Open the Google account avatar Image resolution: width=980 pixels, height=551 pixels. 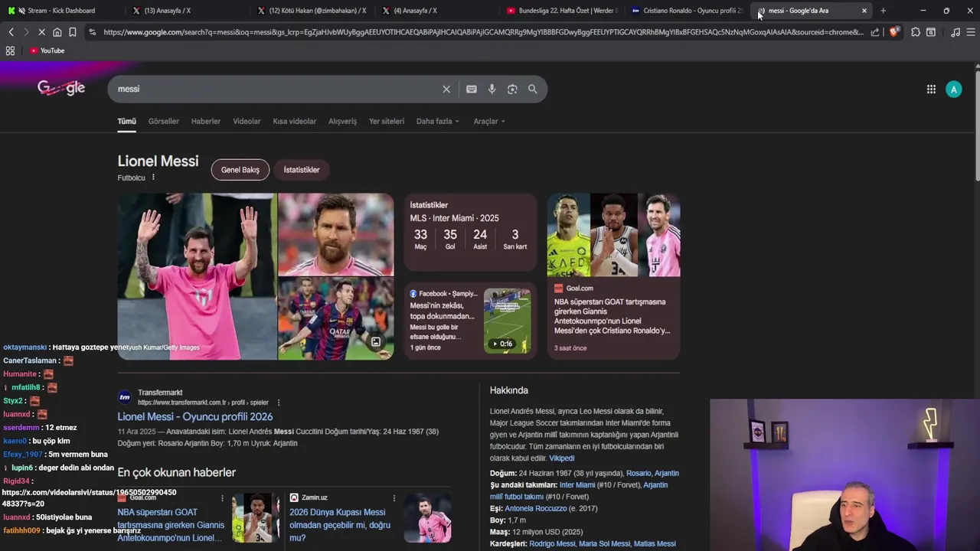pos(953,89)
